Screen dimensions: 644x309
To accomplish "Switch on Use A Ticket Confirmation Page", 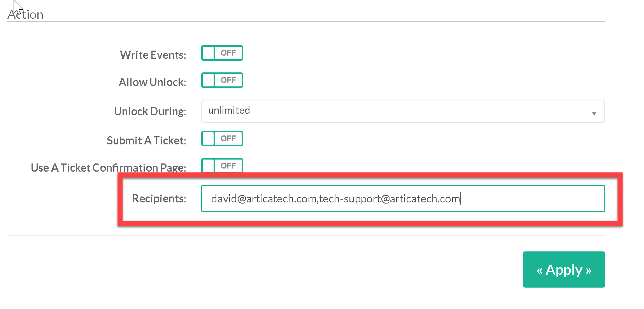I will (x=222, y=166).
